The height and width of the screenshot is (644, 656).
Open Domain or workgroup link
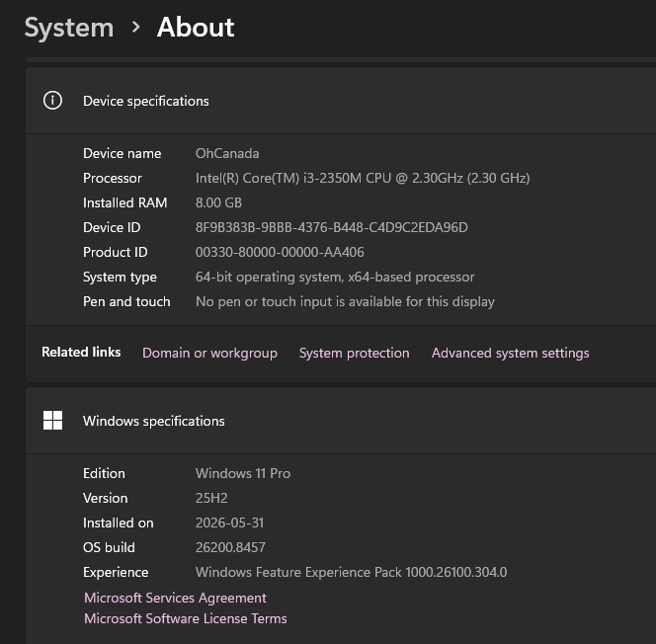coord(209,353)
